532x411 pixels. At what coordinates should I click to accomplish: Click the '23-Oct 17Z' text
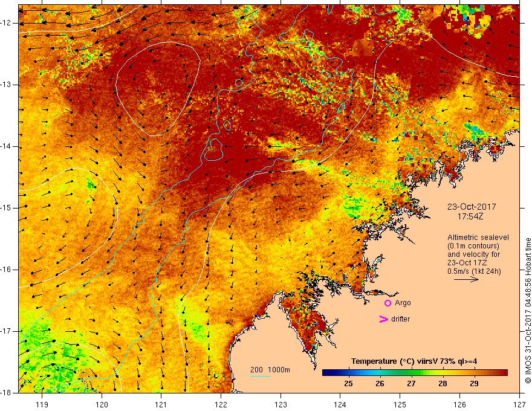467,263
